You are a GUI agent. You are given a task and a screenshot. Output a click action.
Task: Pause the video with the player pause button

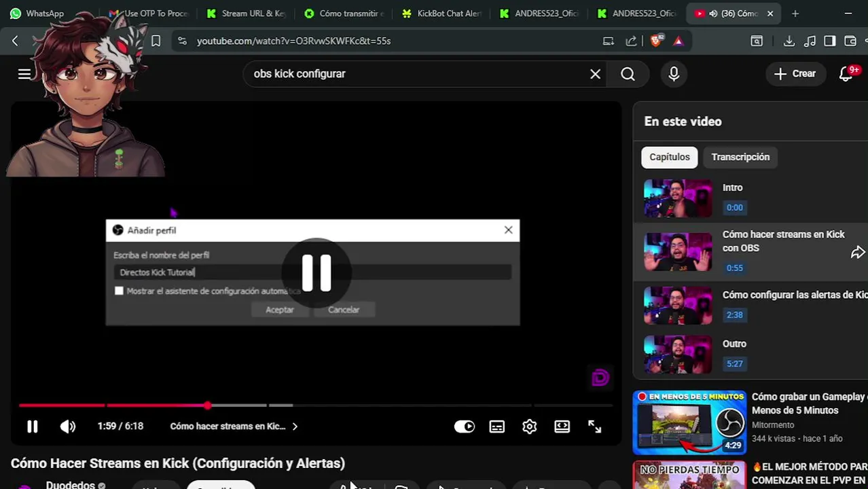coord(32,427)
